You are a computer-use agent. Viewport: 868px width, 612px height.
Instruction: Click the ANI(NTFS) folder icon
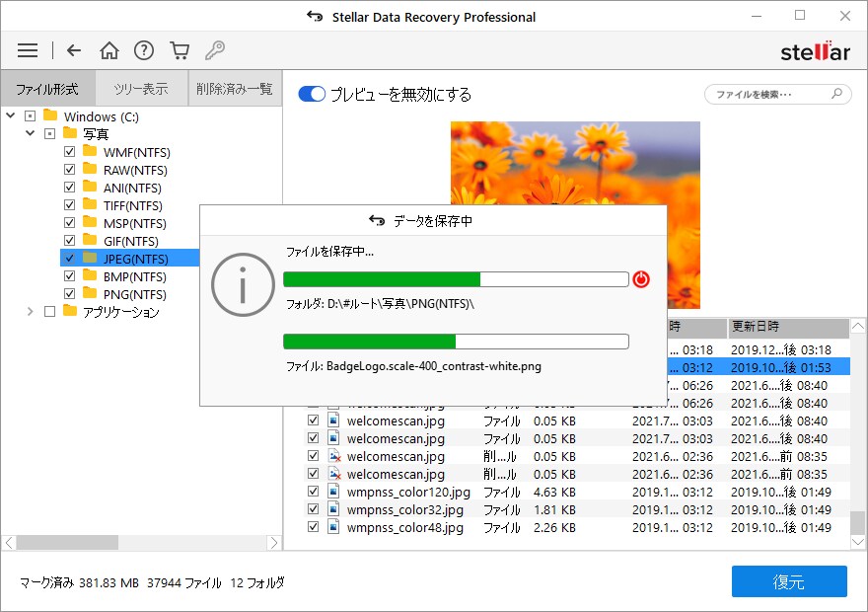click(90, 187)
